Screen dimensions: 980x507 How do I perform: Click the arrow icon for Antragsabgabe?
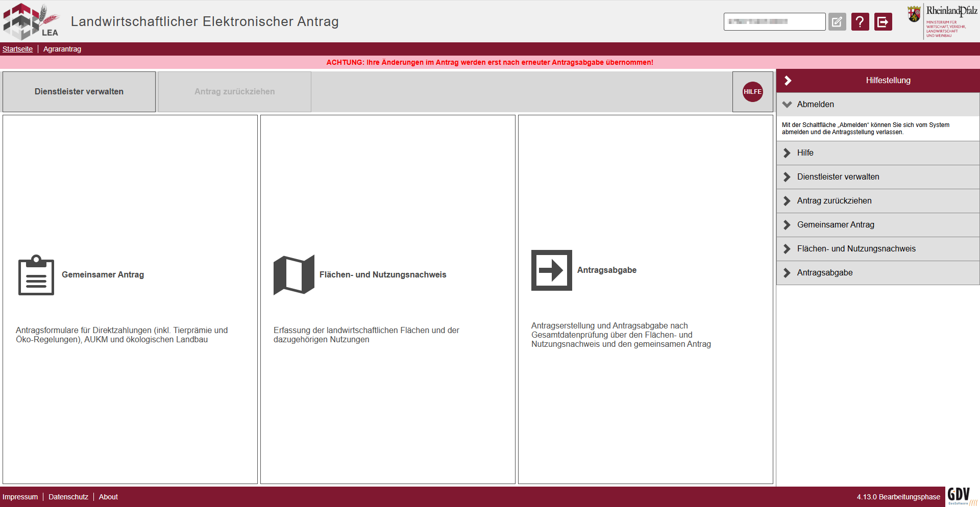551,270
